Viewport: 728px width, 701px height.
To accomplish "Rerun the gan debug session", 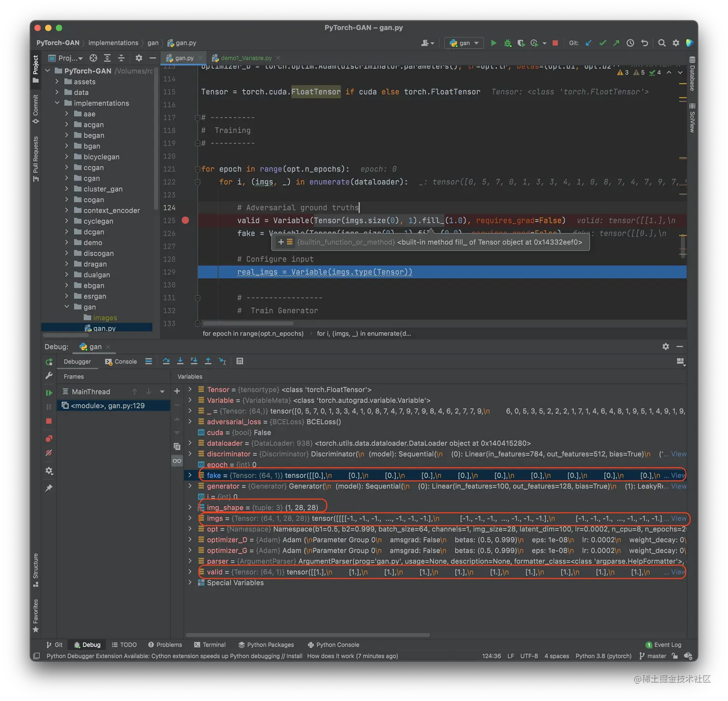I will click(49, 362).
